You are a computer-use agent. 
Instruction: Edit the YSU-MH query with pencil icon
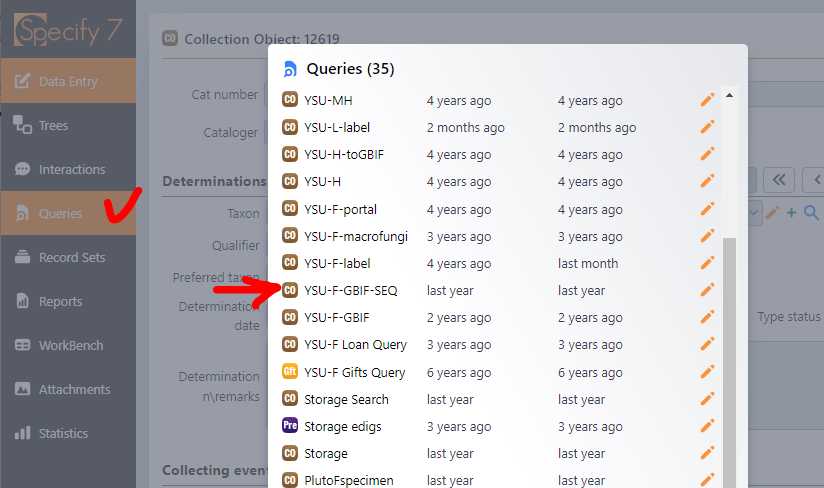(707, 100)
